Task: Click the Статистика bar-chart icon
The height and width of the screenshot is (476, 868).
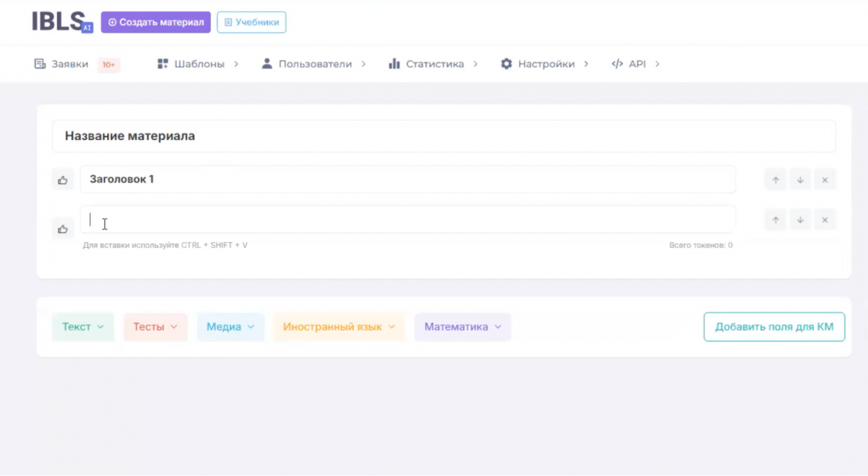Action: point(394,63)
